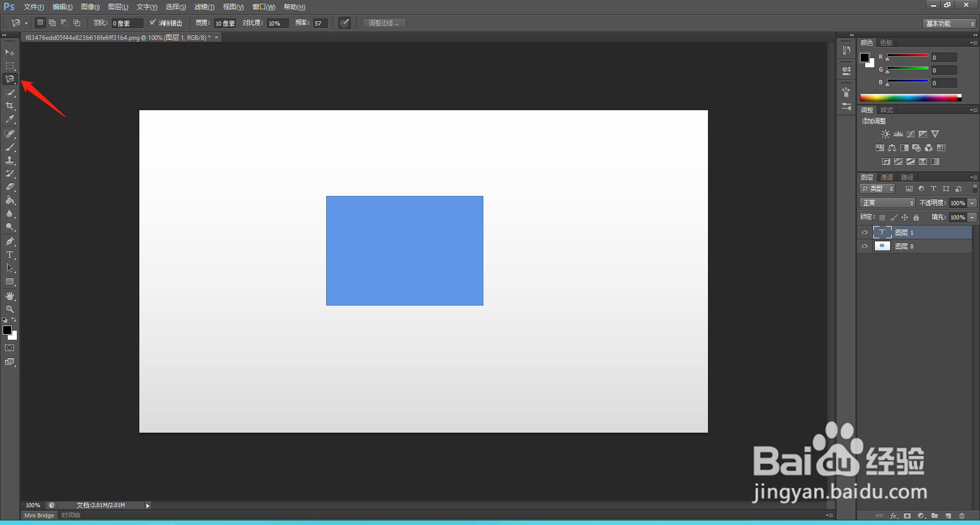The image size is (980, 525).
Task: Add a Photo Filter adjustment
Action: (917, 147)
